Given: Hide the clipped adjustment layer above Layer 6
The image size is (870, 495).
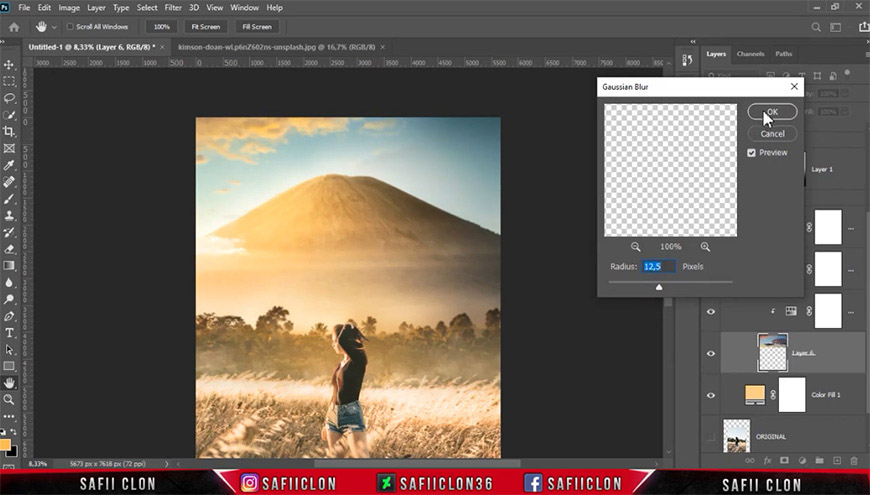Looking at the screenshot, I should tap(711, 311).
